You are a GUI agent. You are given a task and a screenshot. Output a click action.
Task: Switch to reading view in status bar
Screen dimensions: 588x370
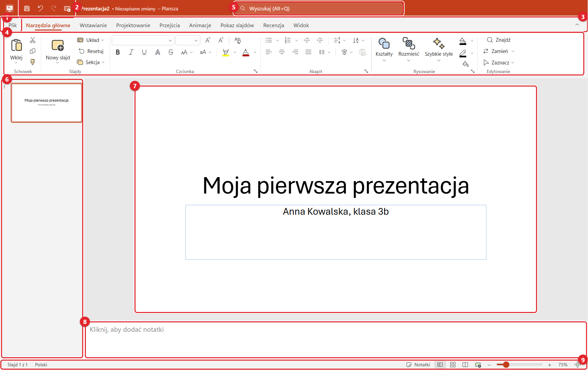(x=465, y=365)
